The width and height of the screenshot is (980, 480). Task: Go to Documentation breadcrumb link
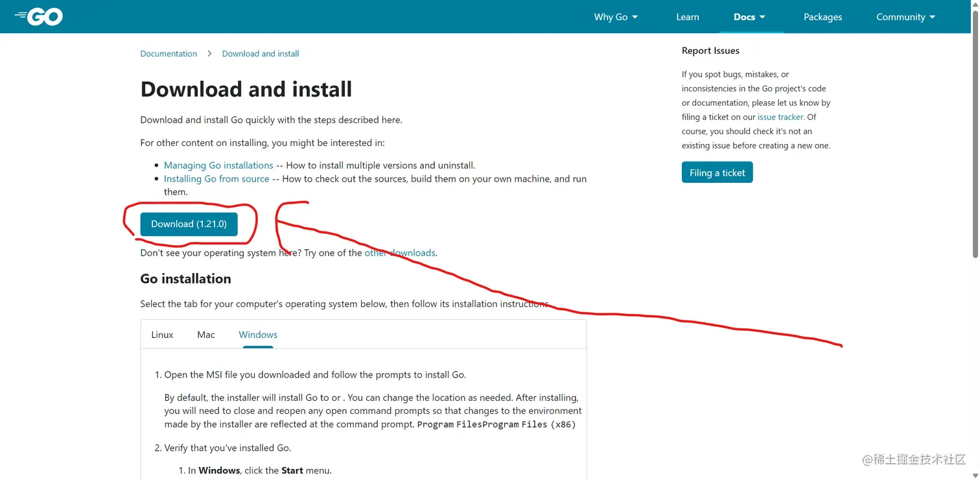[x=169, y=54]
